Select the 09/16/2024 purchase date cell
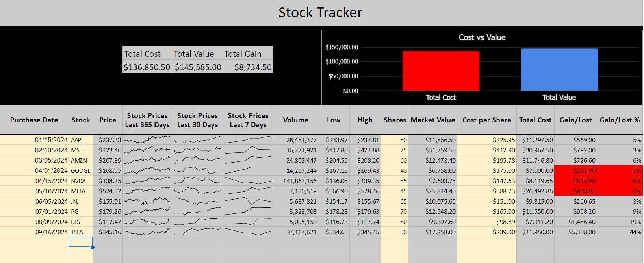 (34, 232)
